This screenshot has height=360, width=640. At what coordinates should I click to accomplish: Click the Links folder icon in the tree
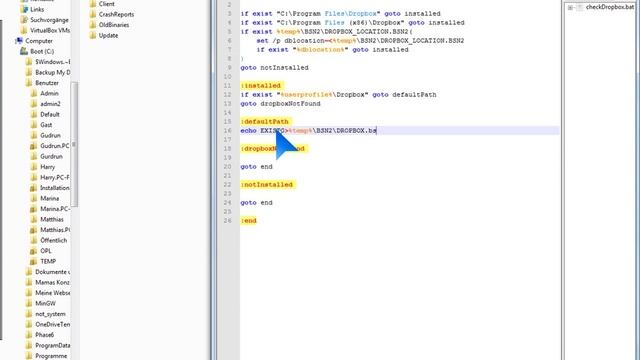pyautogui.click(x=24, y=9)
